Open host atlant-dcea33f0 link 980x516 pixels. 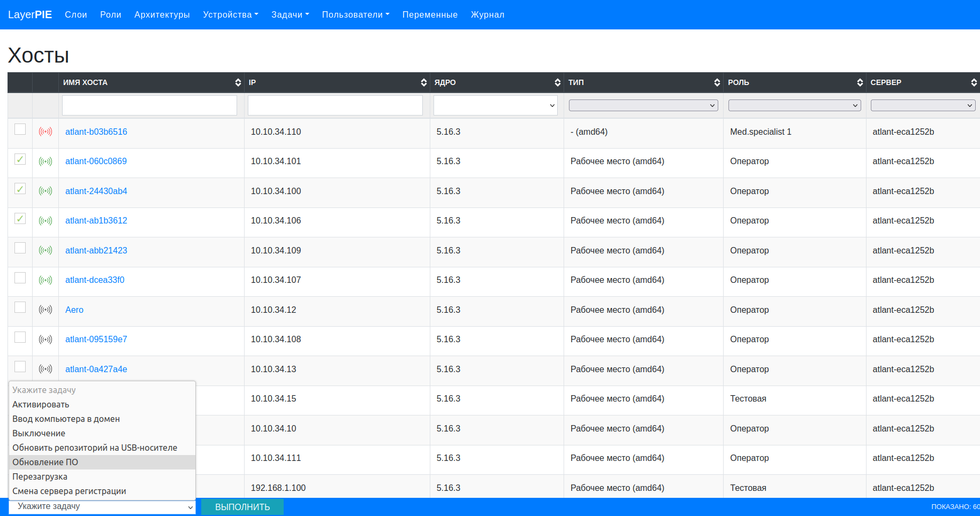(95, 280)
